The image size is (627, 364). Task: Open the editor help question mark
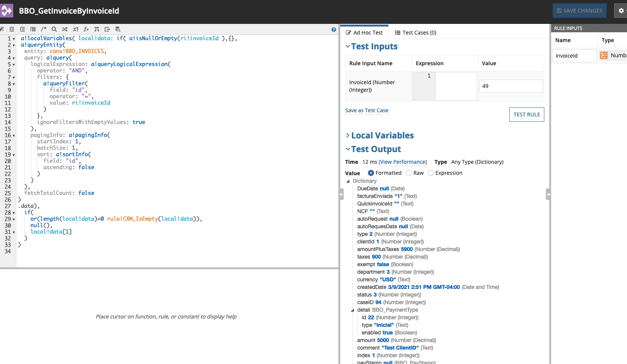coord(334,30)
